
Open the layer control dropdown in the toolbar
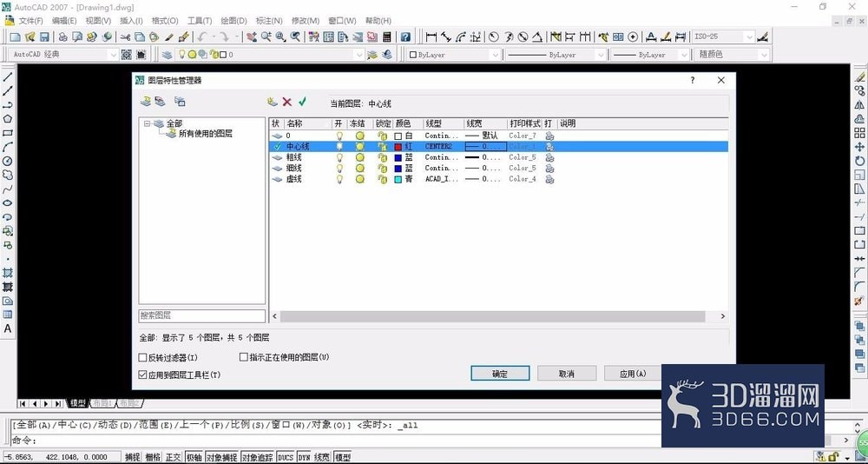click(359, 55)
